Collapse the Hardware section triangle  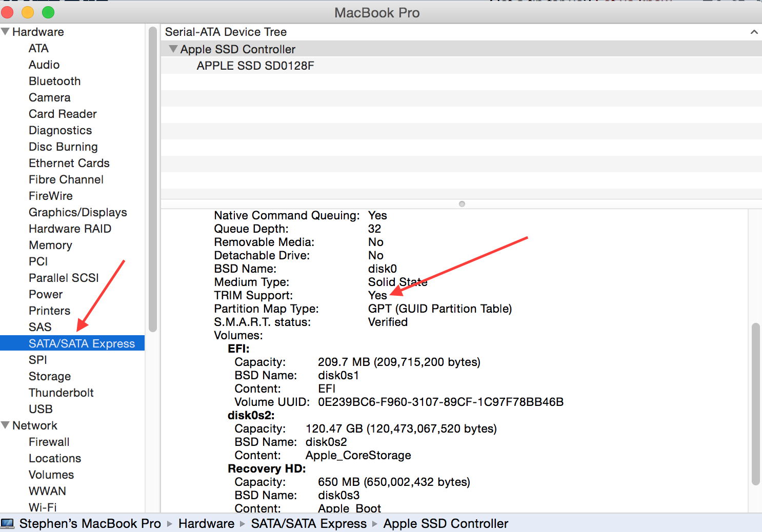pos(6,32)
